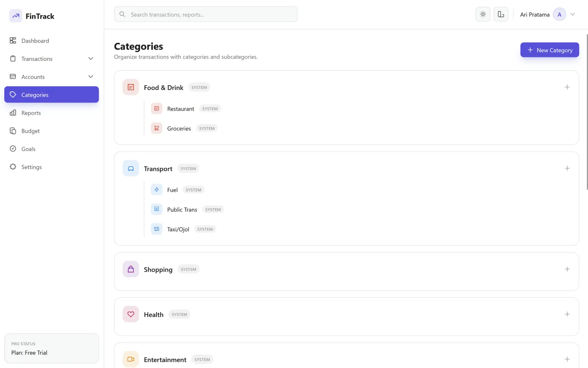The image size is (588, 368).
Task: Click the Fuel lightning icon
Action: (157, 190)
